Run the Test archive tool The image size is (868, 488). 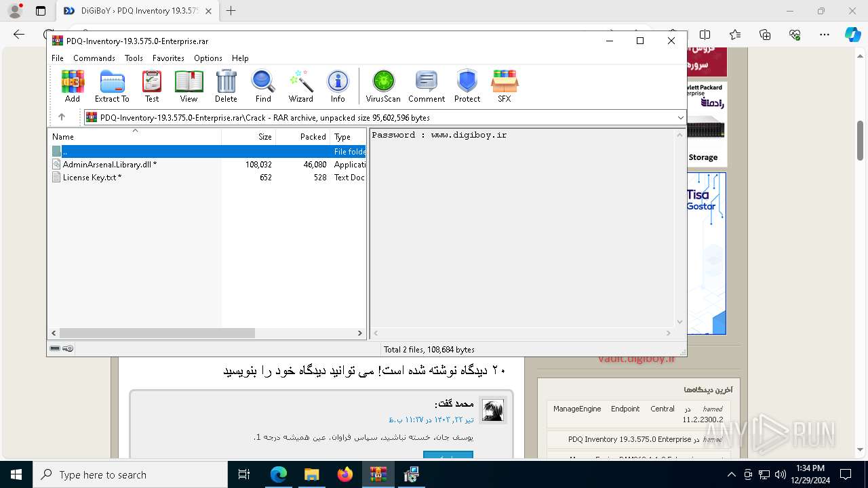click(x=152, y=86)
